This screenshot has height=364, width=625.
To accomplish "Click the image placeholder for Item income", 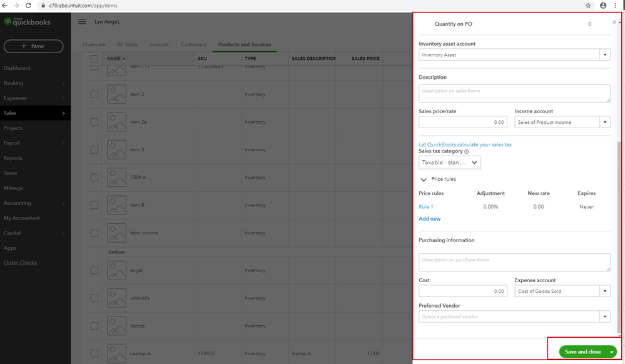I will point(117,233).
